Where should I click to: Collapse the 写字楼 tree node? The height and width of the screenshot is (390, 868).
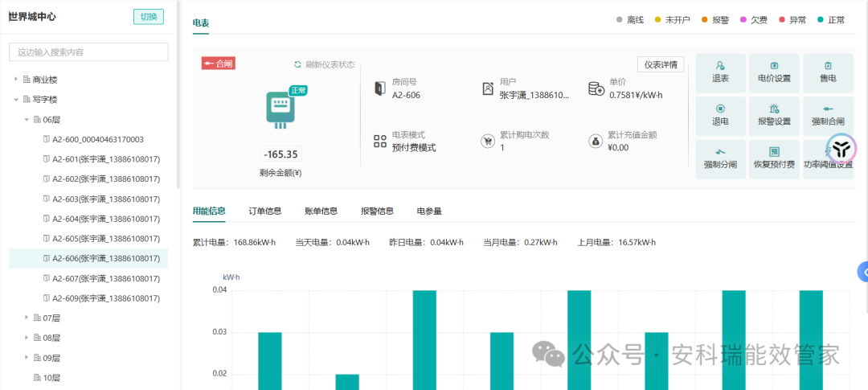point(16,100)
